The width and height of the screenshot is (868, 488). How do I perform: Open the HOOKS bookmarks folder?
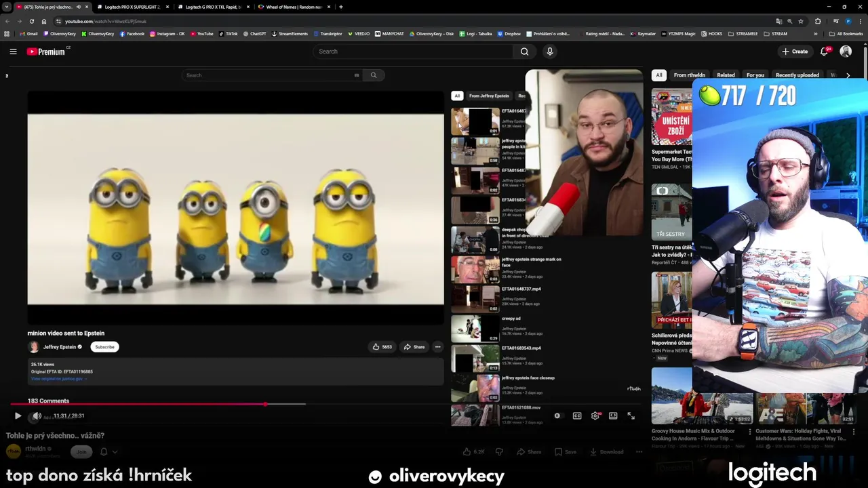pyautogui.click(x=711, y=33)
